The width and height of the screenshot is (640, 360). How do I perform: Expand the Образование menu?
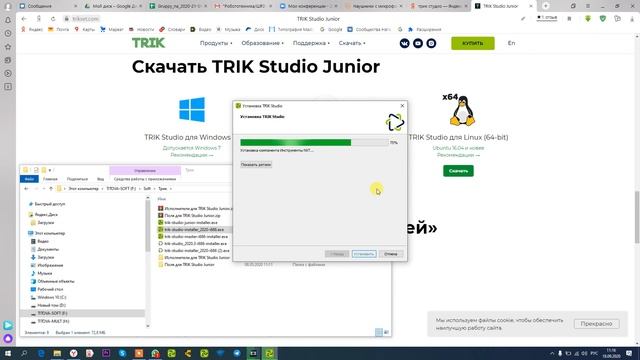pyautogui.click(x=262, y=43)
